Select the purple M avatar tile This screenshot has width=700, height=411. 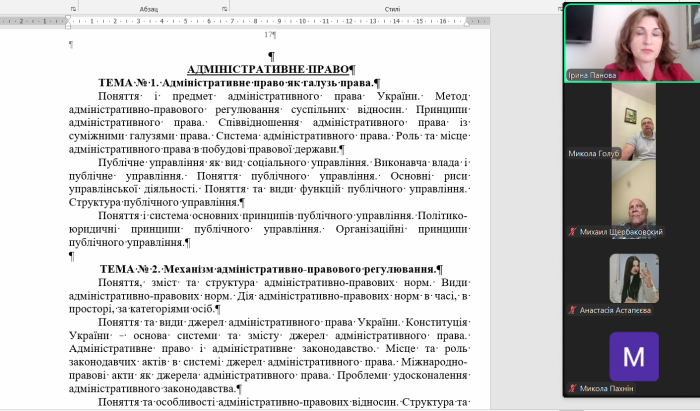[634, 356]
